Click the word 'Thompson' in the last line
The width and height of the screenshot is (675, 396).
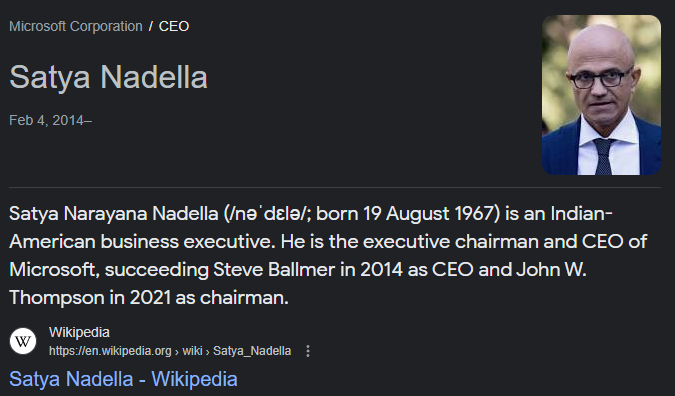tap(57, 298)
